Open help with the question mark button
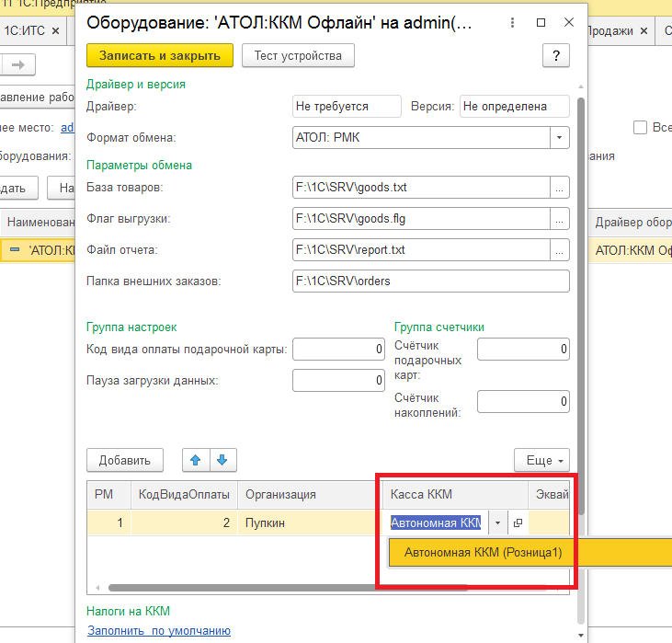 (556, 55)
